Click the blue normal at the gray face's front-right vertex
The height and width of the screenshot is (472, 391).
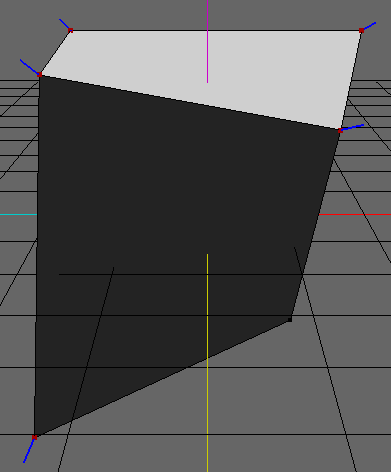tap(352, 127)
